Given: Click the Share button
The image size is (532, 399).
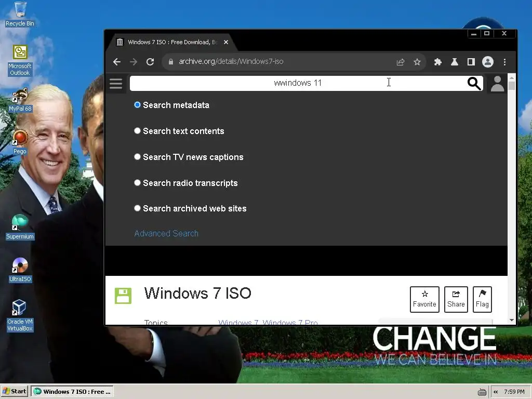Looking at the screenshot, I should 456,299.
